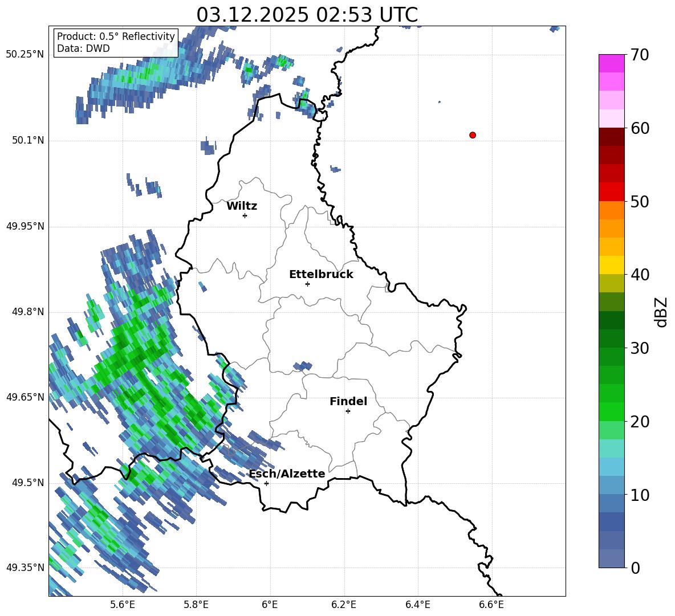Screen dimensions: 675x616
Task: Click the Esch/Alzette city label
Action: coord(287,474)
